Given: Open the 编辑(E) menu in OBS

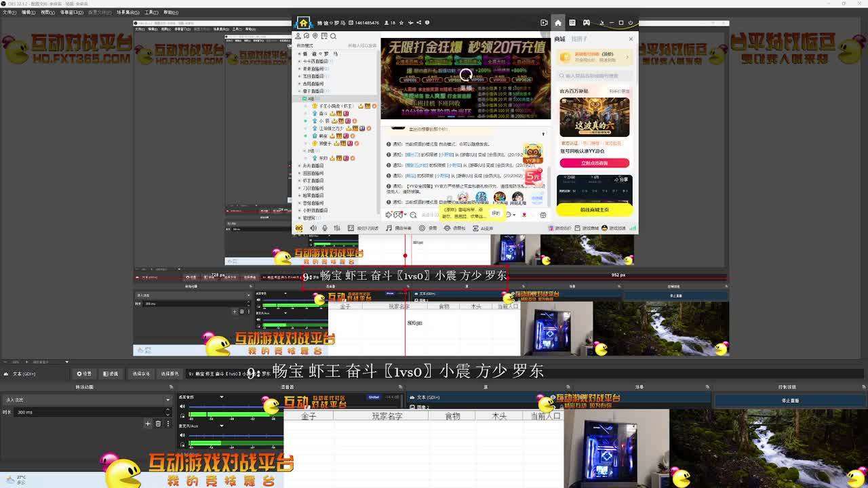Looking at the screenshot, I should tap(28, 12).
